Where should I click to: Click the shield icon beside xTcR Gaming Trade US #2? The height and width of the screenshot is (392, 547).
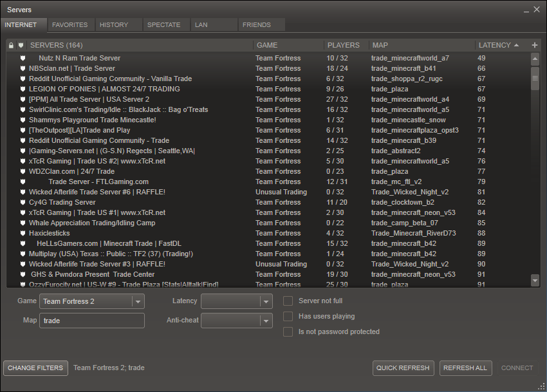pos(23,161)
